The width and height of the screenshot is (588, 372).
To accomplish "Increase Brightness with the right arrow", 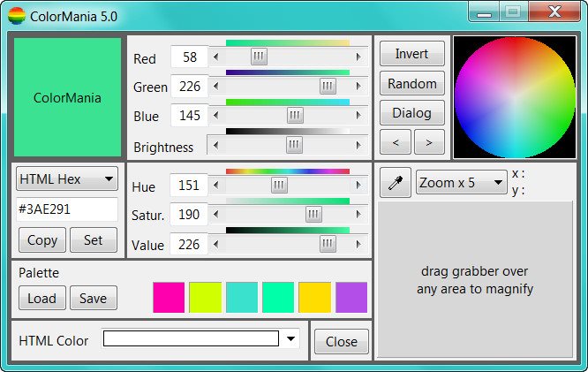I will [358, 145].
